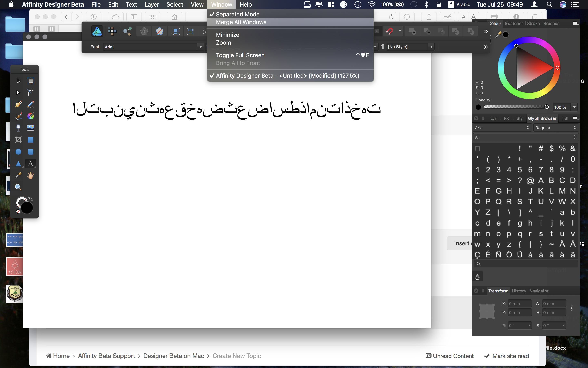Select the Ellipse shape tool
This screenshot has height=368, width=588.
pyautogui.click(x=18, y=152)
